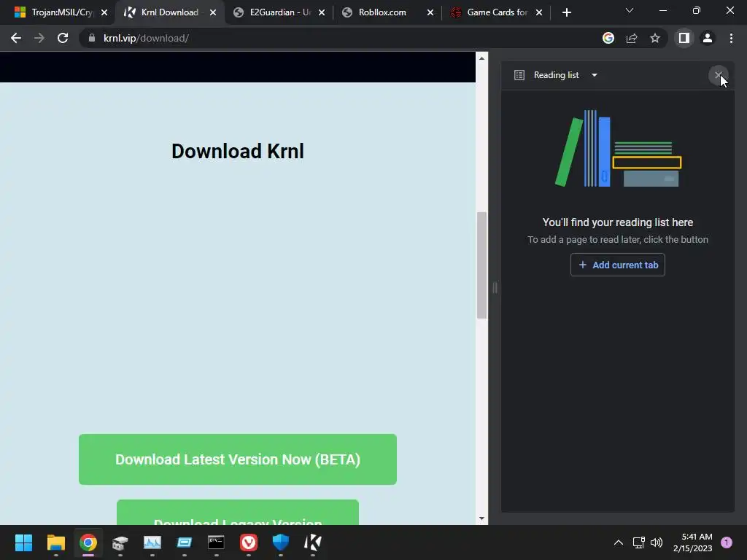Open Windows Security shield in the taskbar
Viewport: 747px width, 560px height.
pyautogui.click(x=281, y=542)
